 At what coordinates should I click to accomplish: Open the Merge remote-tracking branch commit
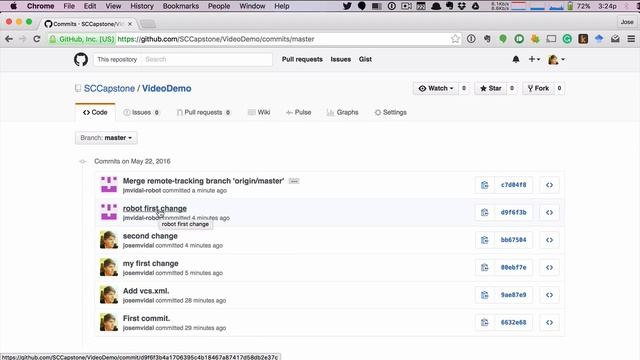[203, 181]
